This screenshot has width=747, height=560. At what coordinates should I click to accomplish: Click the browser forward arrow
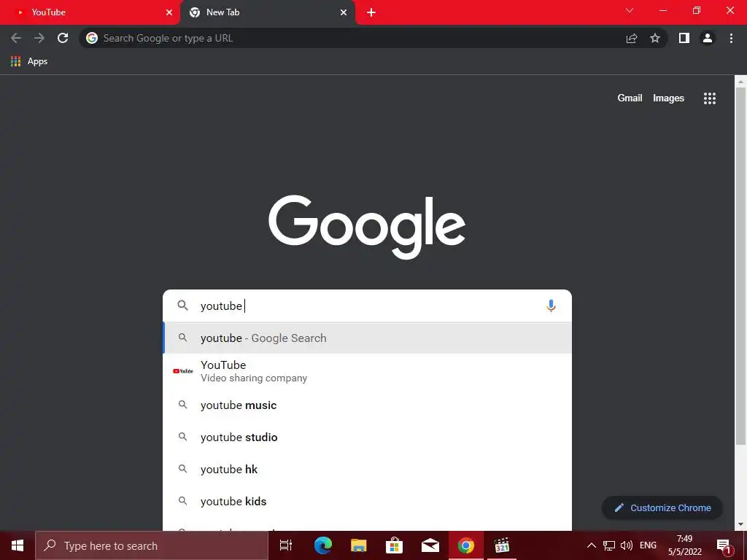point(39,38)
